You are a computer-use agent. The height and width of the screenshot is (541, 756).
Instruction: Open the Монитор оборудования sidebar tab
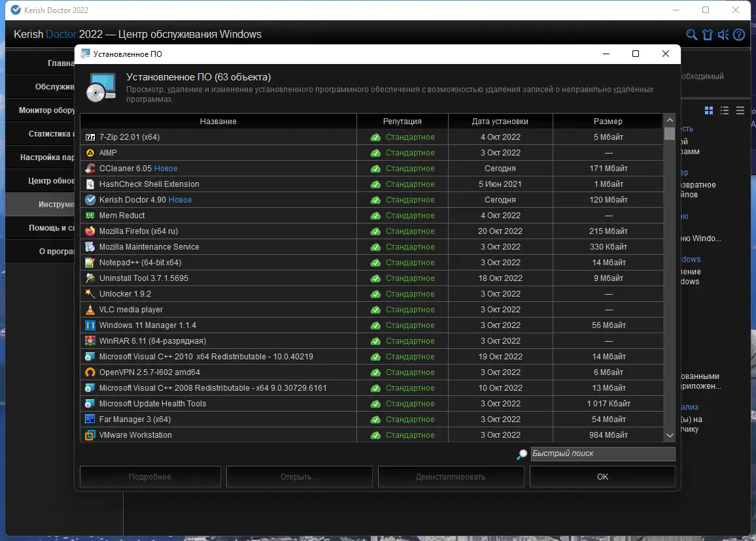(x=41, y=110)
